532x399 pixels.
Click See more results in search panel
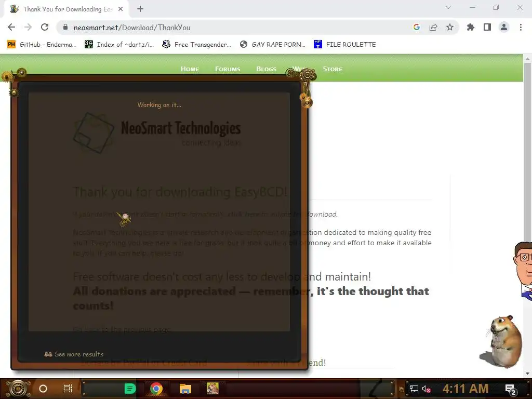point(79,354)
